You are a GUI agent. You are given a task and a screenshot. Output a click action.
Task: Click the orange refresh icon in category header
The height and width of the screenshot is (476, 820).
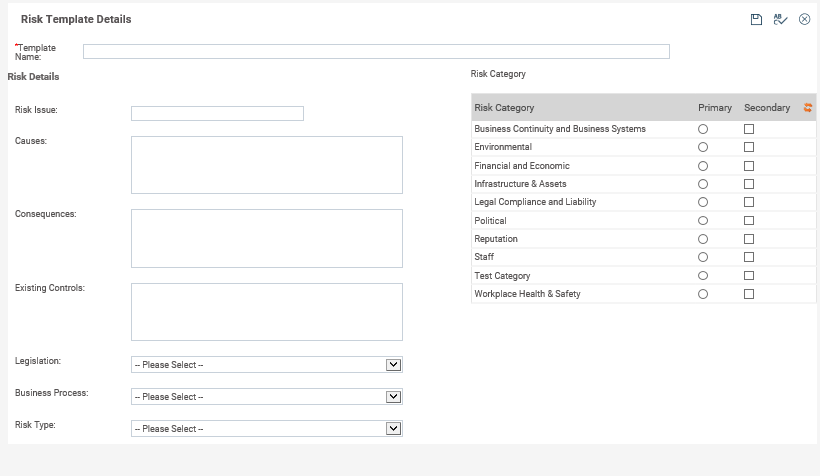point(808,108)
